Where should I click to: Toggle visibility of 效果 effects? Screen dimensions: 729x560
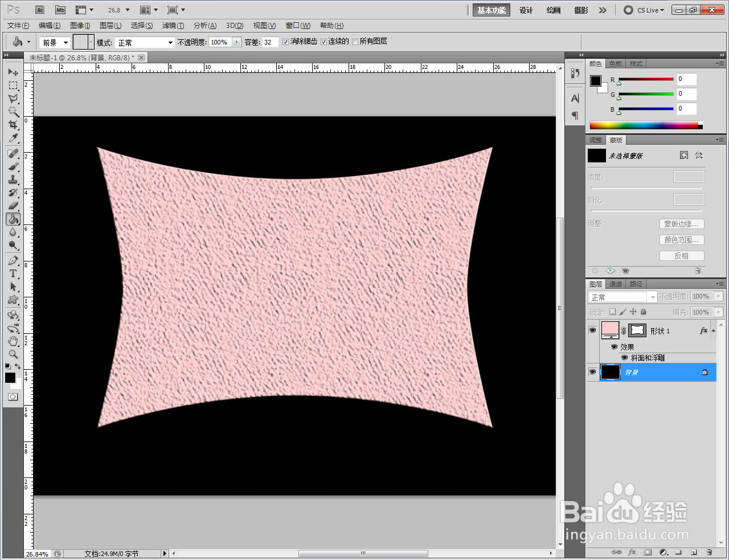614,347
